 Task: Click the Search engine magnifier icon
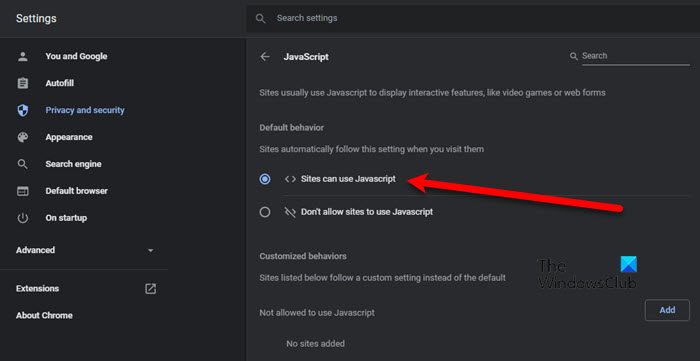click(22, 164)
